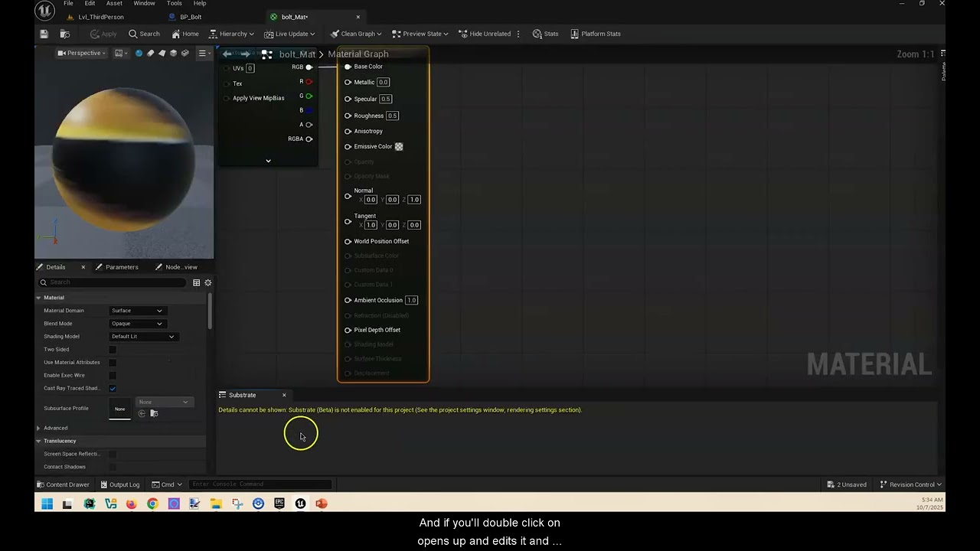The image size is (980, 551).
Task: Click the bolt_Mat breadcrumb
Action: click(297, 54)
